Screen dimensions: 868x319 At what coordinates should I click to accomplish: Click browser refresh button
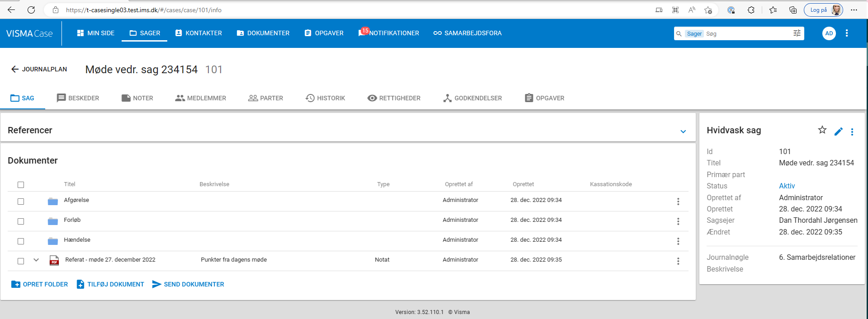point(31,10)
